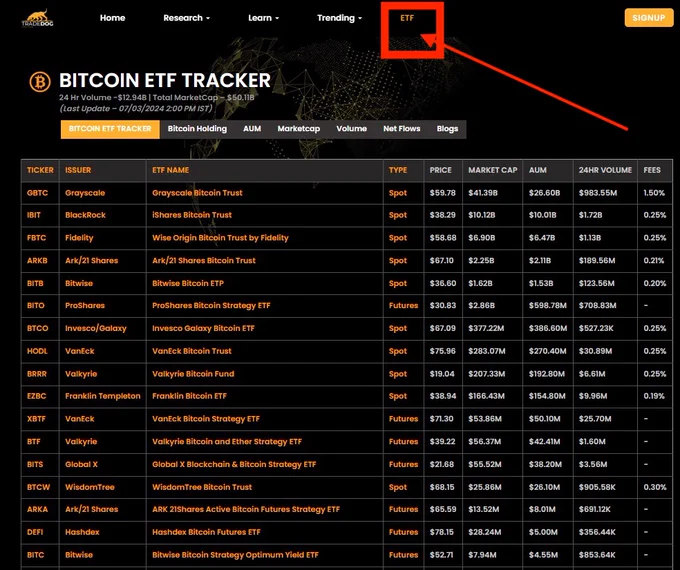Click VanEck Bitcoin Strategy ETF name
Viewport: 680px width, 570px height.
(x=206, y=419)
